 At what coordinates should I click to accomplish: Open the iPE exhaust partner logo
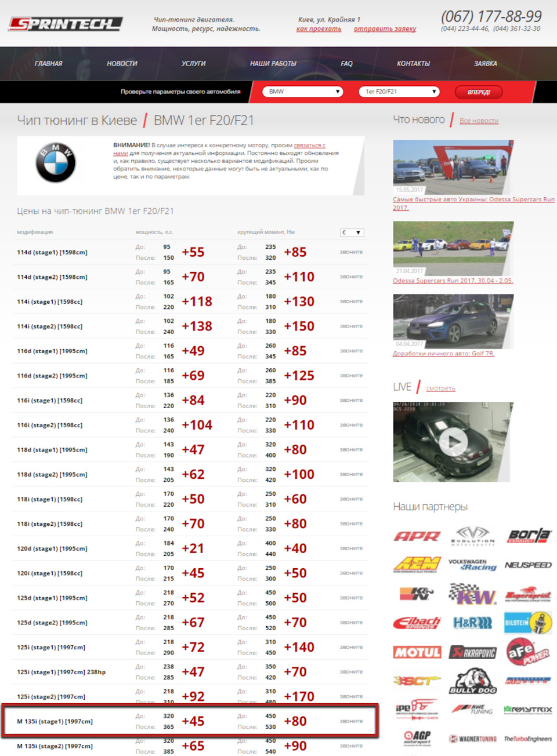pos(417,709)
